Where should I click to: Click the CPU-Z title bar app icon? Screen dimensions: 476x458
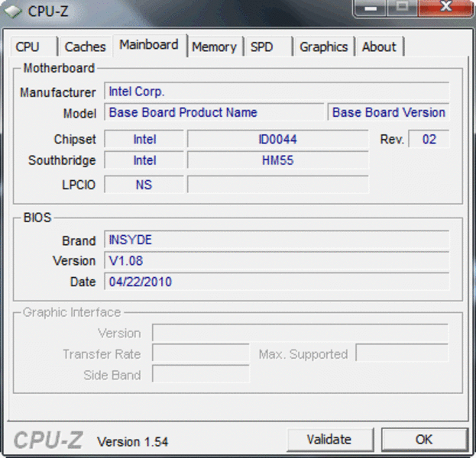tap(13, 11)
